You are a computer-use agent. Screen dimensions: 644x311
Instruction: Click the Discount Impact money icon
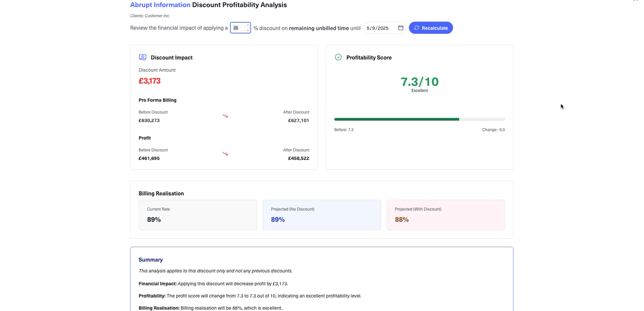tap(143, 57)
